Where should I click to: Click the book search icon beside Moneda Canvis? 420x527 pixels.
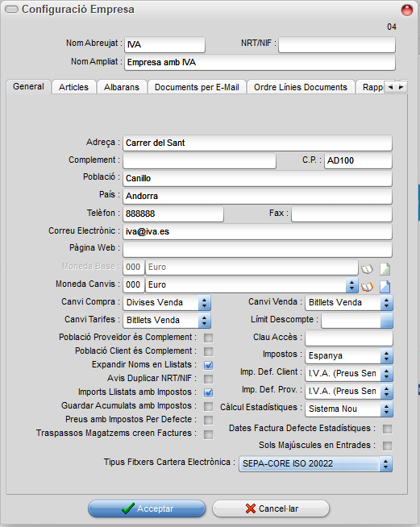point(367,286)
